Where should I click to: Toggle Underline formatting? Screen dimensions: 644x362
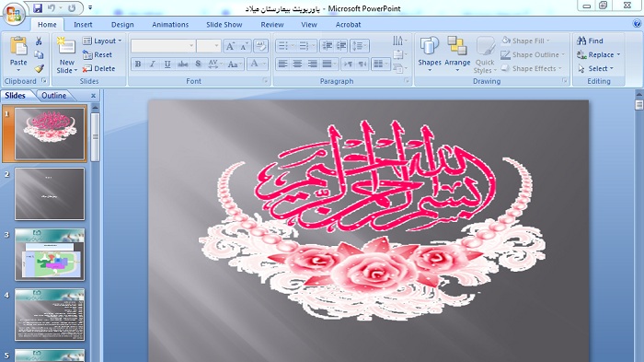click(x=167, y=64)
